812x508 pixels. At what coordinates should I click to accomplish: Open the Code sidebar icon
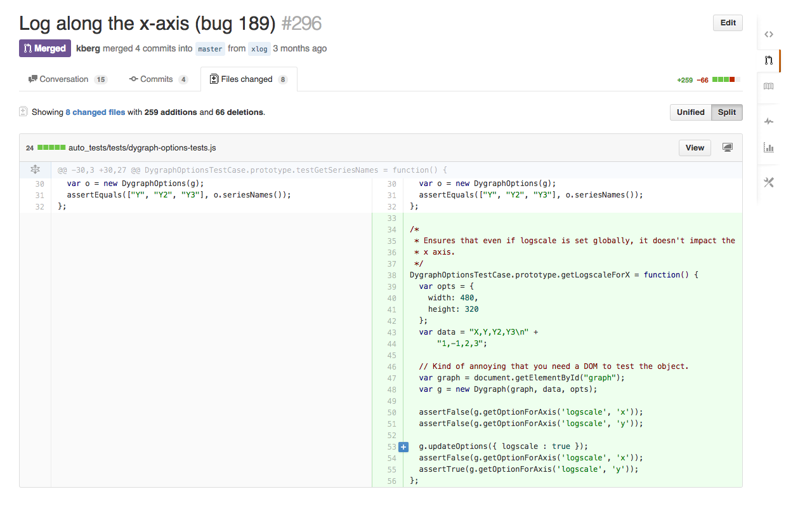click(x=768, y=35)
